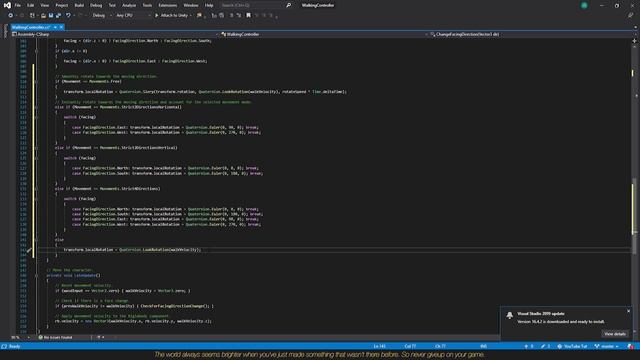The image size is (640, 360).
Task: Open the Assembly-CSharp project dropdown
Action: (115, 34)
